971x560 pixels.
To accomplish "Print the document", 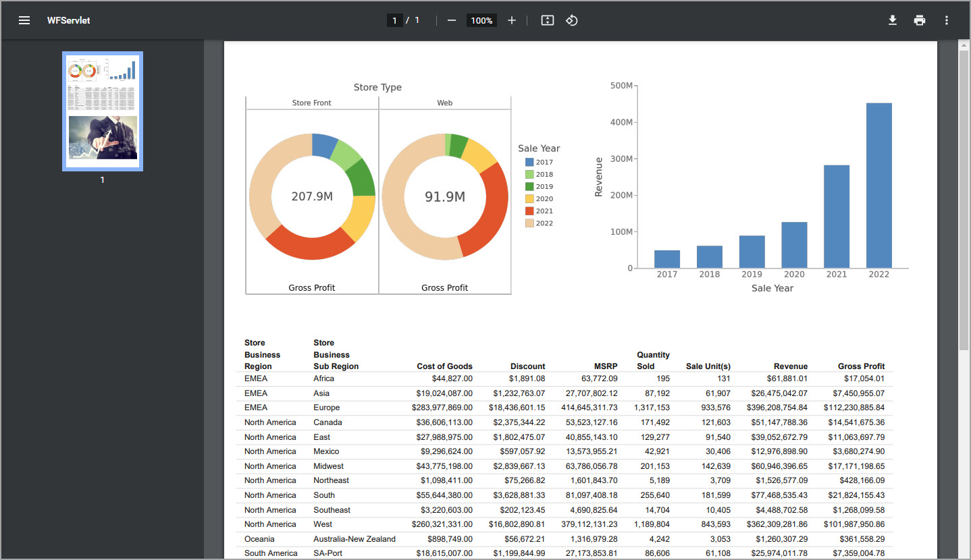I will tap(920, 20).
